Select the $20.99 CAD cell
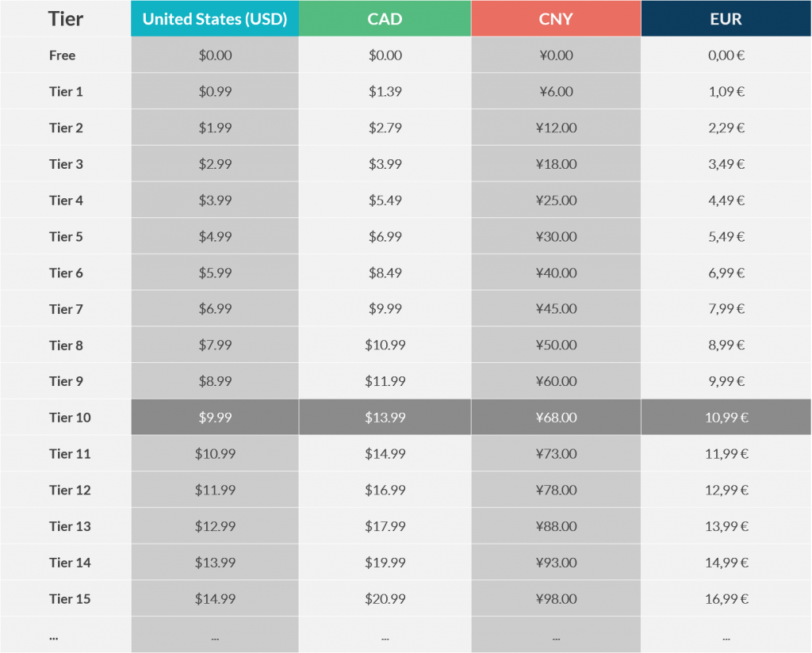The image size is (812, 653). click(385, 598)
